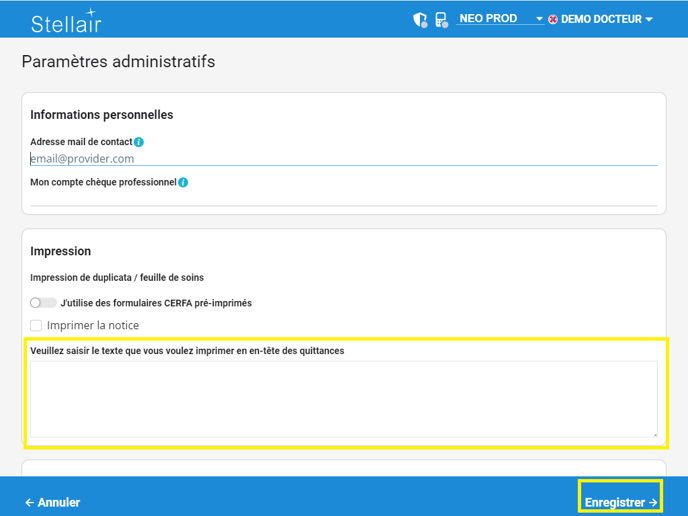Open the NEO PROD dropdown
688x516 pixels.
(500, 19)
